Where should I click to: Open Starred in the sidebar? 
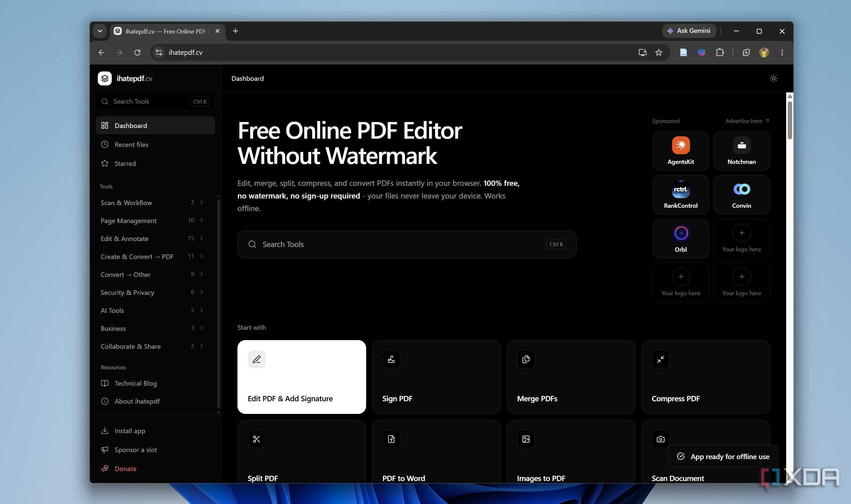(155, 163)
